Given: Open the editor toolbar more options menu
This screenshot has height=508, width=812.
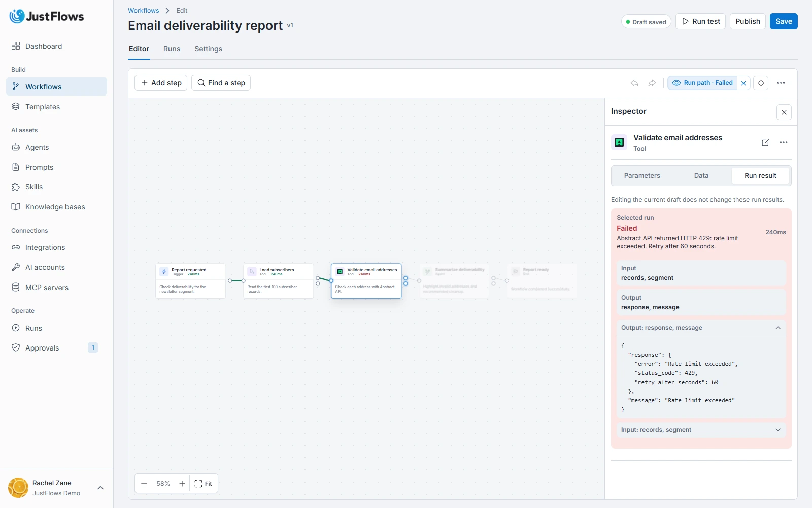Looking at the screenshot, I should [781, 83].
